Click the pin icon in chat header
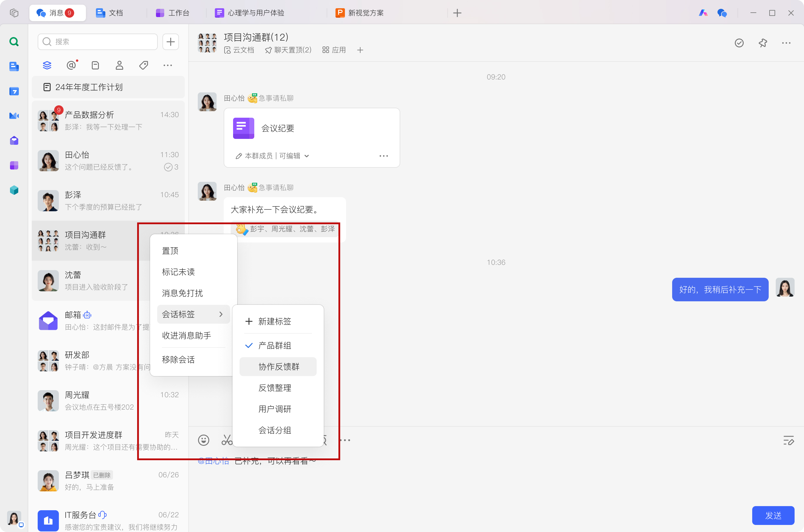This screenshot has width=804, height=532. [x=763, y=43]
